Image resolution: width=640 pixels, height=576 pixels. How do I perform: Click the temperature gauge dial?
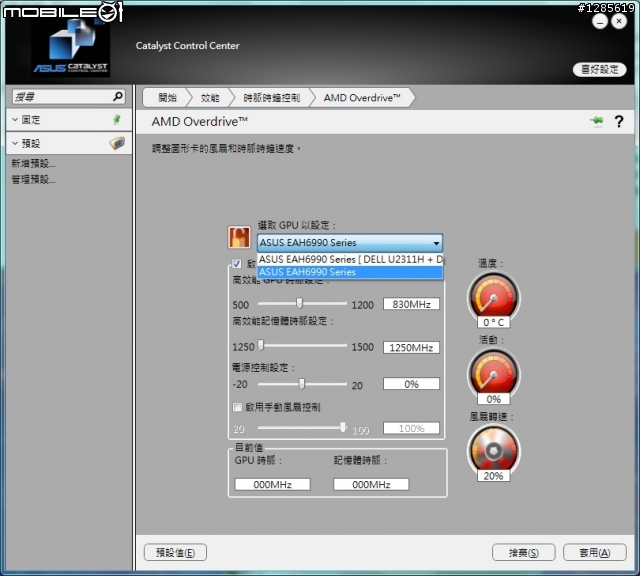(x=493, y=297)
